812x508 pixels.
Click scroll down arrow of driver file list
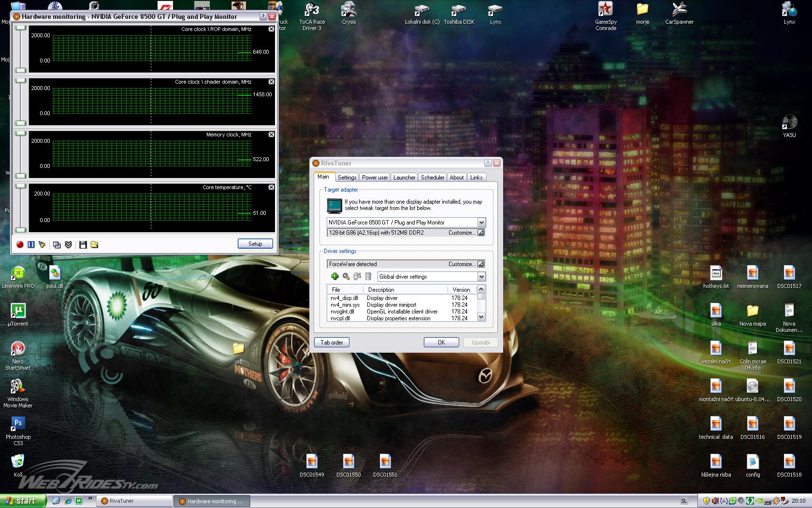coord(481,317)
